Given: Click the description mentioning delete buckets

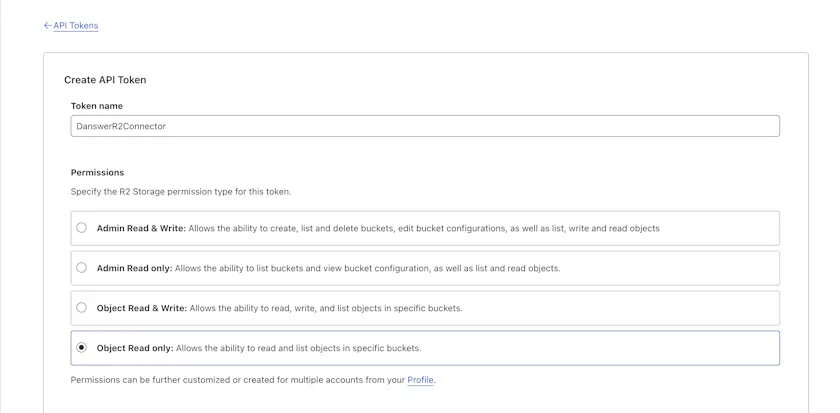Looking at the screenshot, I should coord(424,228).
